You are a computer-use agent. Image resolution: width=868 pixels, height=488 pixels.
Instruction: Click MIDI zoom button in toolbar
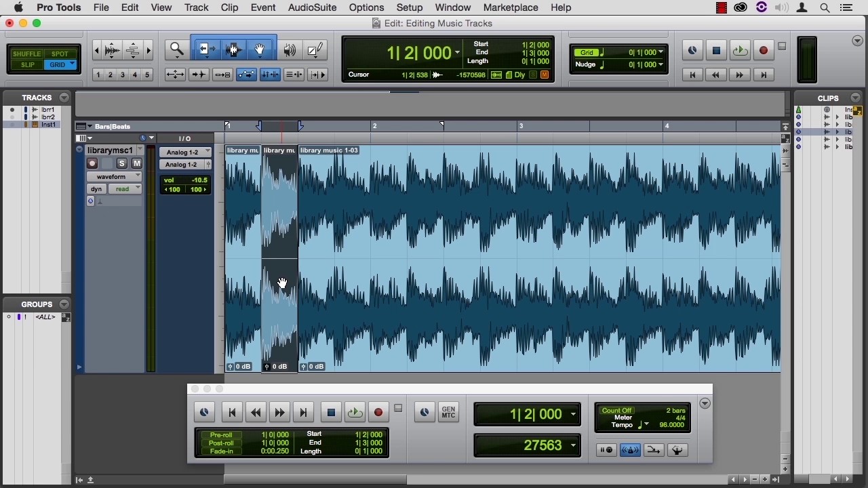pyautogui.click(x=133, y=49)
